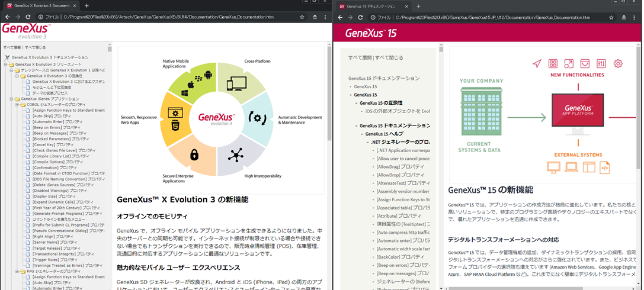Screen dimensions: 644x290
Task: Click the GeneXus 15 header logo
Action: coord(371,33)
